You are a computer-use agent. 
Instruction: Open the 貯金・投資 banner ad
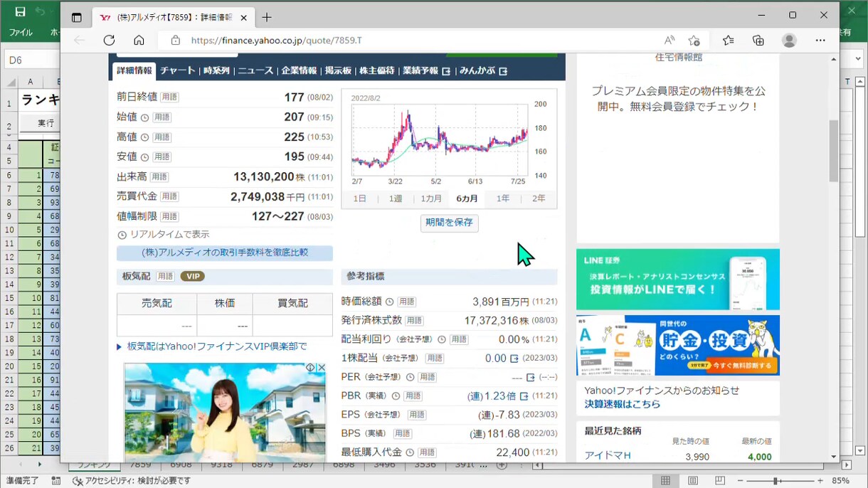point(678,345)
